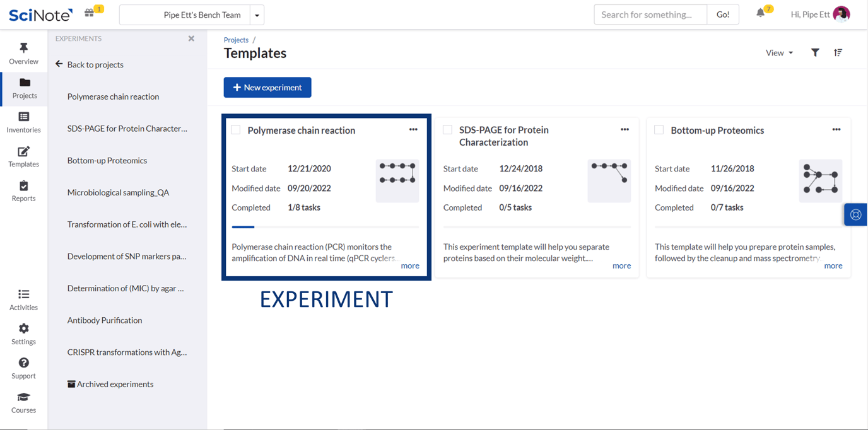Open Inventories in the left sidebar
The image size is (868, 430).
[24, 122]
